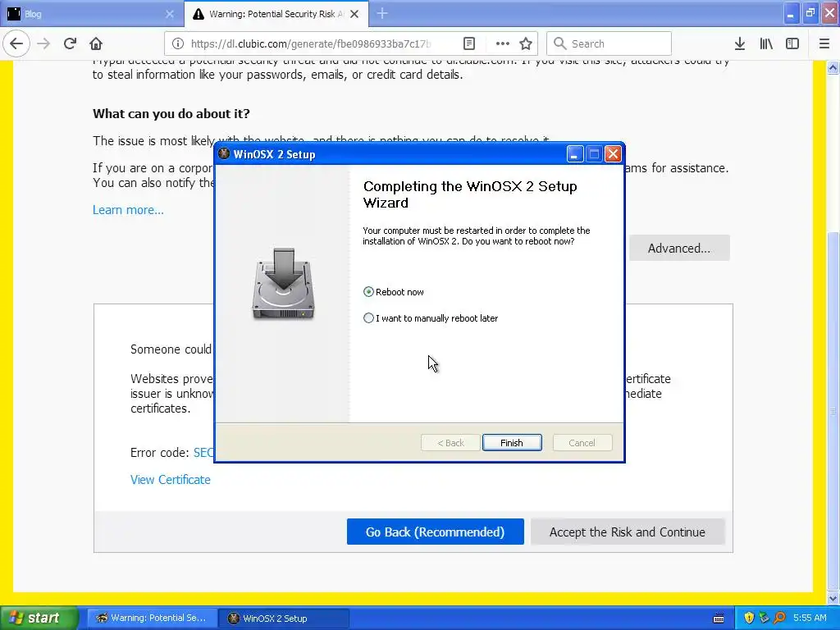Viewport: 840px width, 630px height.
Task: Click the browser Back arrow button
Action: [16, 43]
